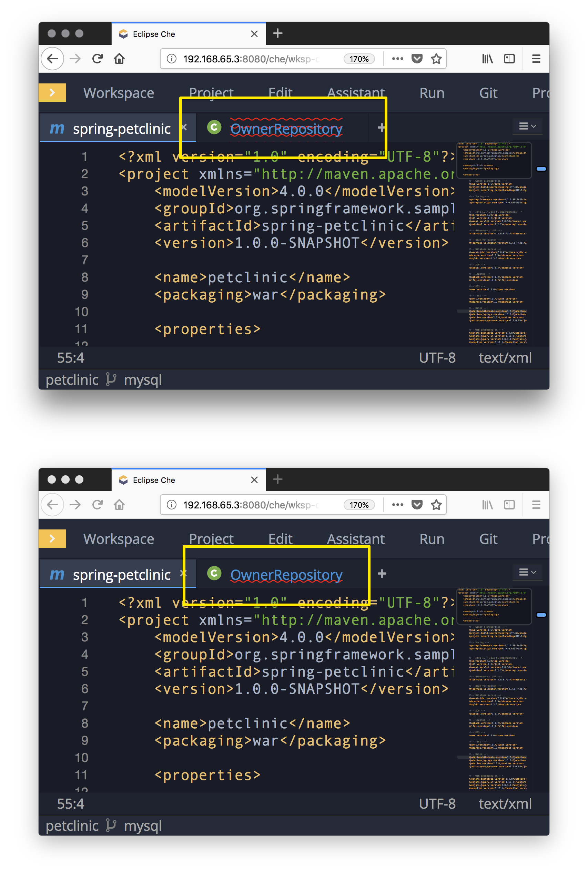
Task: Open page actions ellipsis in the lower browser window
Action: pos(397,505)
